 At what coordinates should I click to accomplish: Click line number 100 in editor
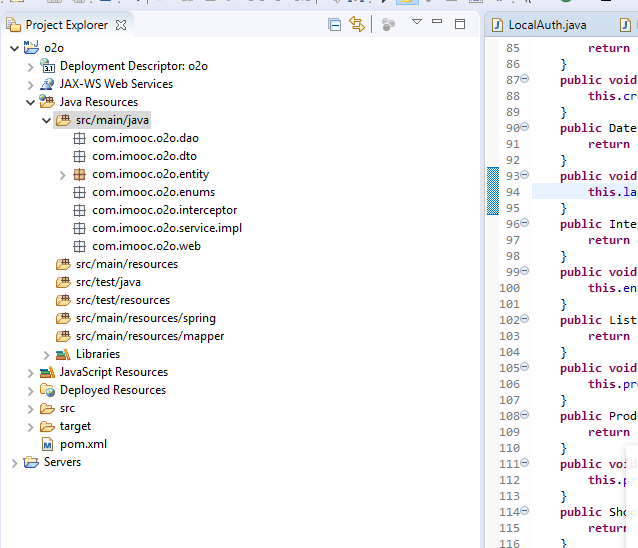click(x=509, y=288)
